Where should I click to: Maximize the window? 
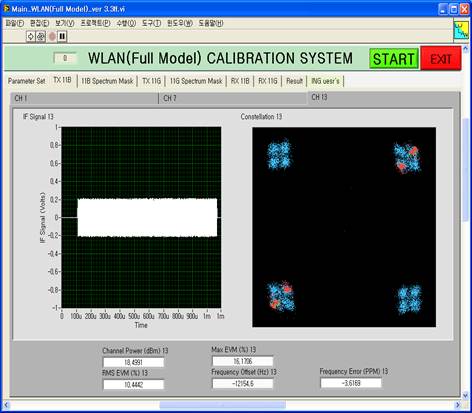454,9
